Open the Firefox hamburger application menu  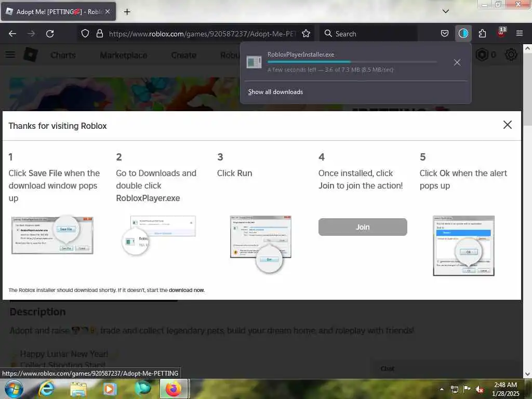[520, 33]
